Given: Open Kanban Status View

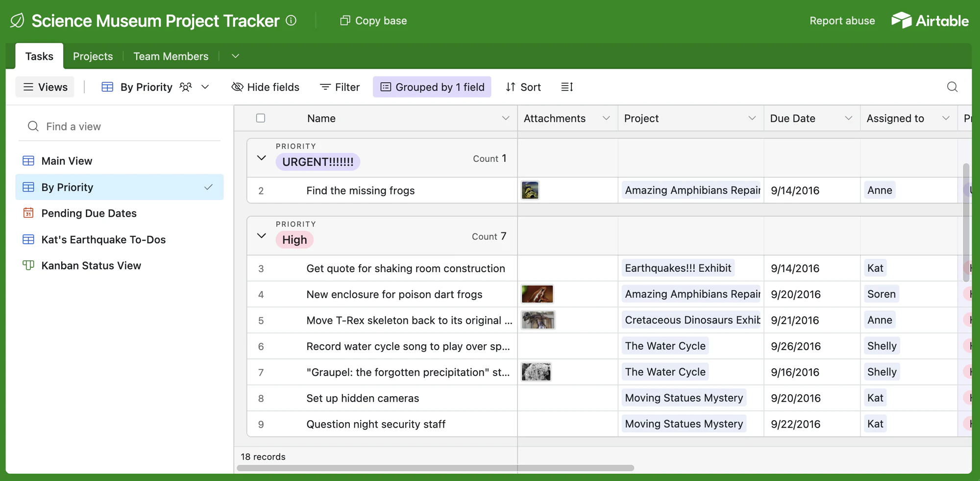Looking at the screenshot, I should [120, 265].
